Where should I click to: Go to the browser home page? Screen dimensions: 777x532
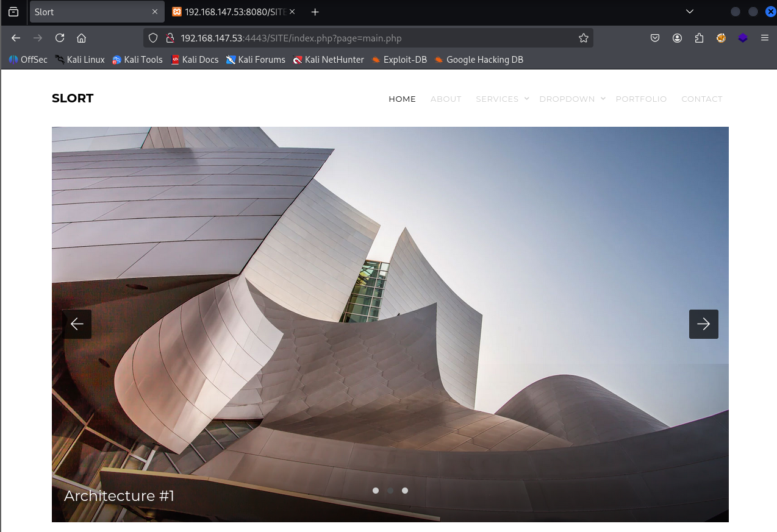pyautogui.click(x=81, y=38)
